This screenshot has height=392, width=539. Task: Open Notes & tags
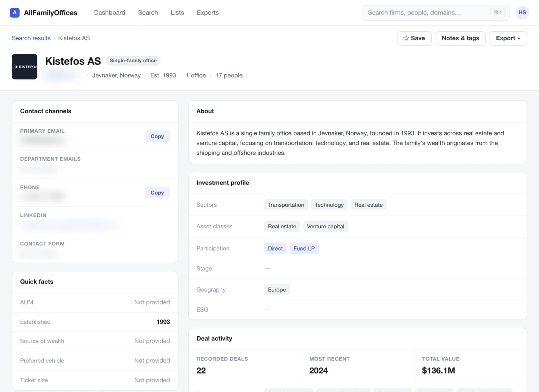460,38
